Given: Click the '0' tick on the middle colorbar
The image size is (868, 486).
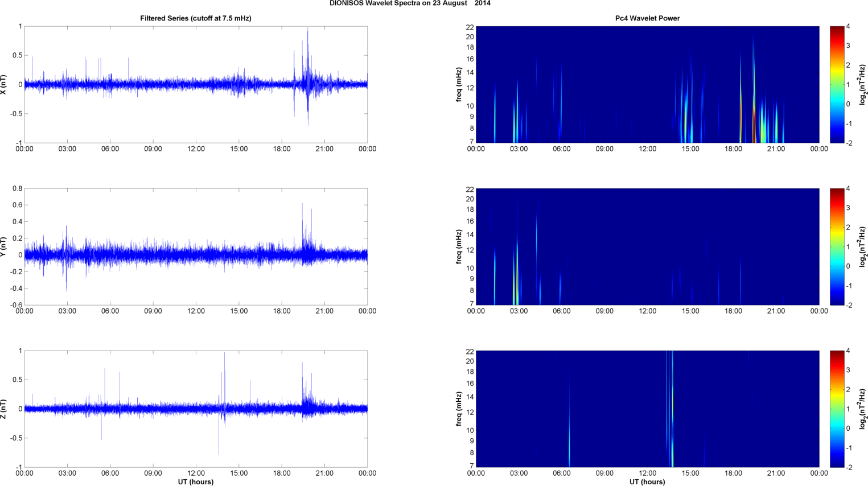Looking at the screenshot, I should click(x=848, y=266).
